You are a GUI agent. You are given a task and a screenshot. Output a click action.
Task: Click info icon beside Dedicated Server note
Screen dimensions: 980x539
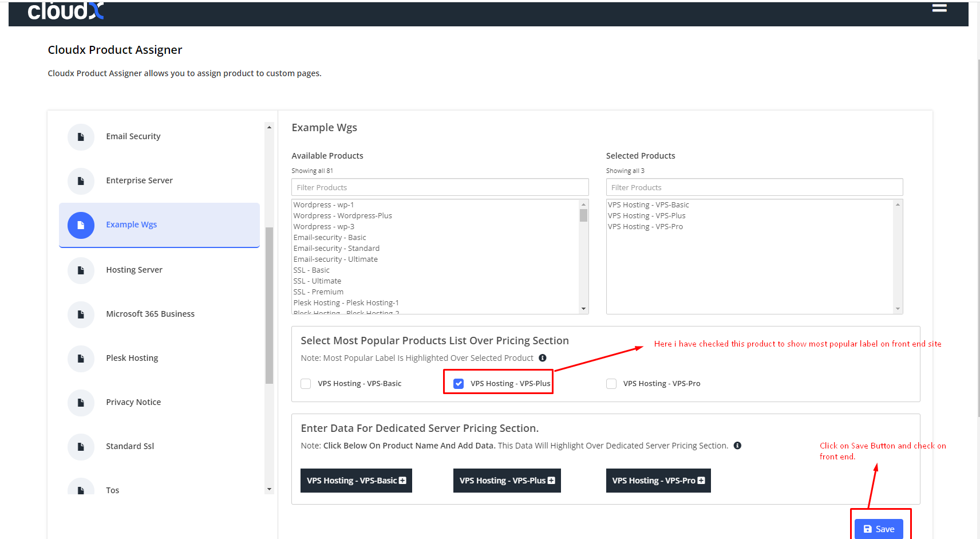point(737,446)
